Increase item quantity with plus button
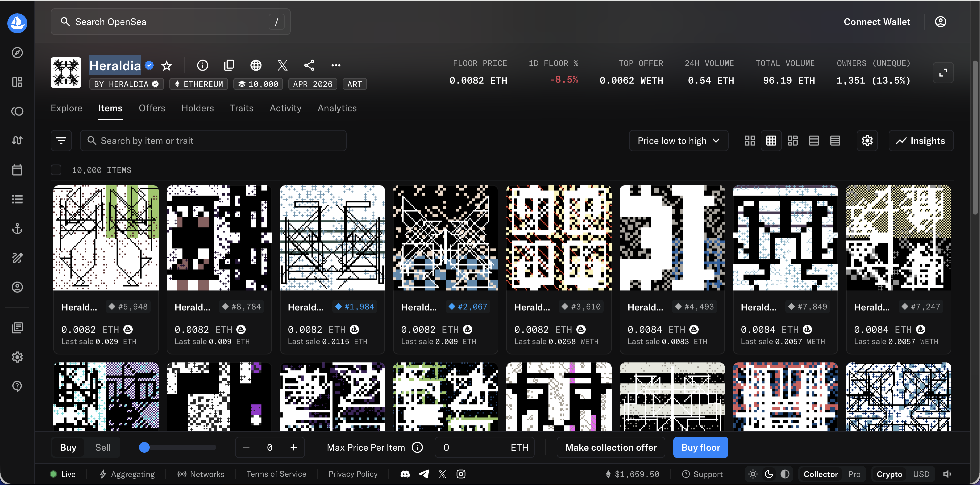 (x=293, y=447)
